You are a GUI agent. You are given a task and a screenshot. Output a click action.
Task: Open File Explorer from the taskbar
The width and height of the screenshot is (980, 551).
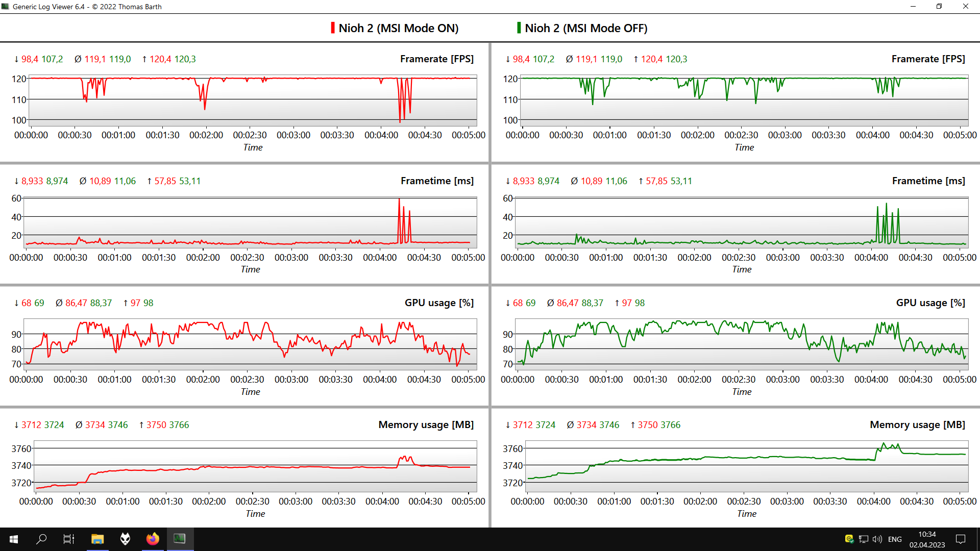point(97,539)
